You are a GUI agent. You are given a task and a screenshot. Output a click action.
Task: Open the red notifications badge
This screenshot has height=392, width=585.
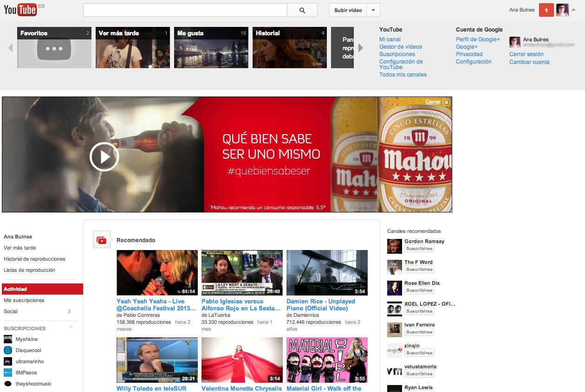[x=546, y=10]
